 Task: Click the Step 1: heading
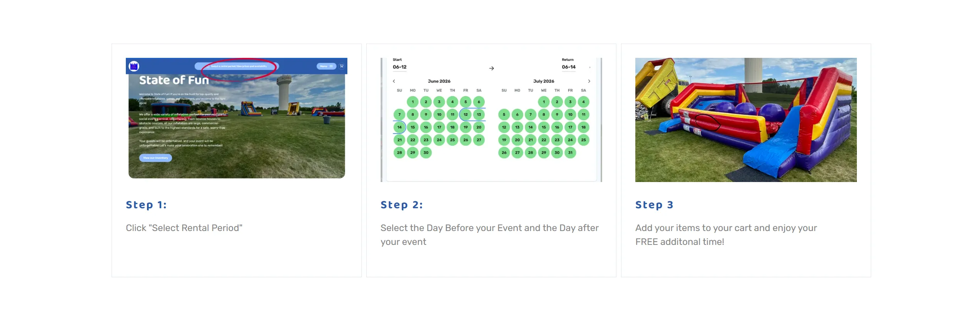click(146, 205)
